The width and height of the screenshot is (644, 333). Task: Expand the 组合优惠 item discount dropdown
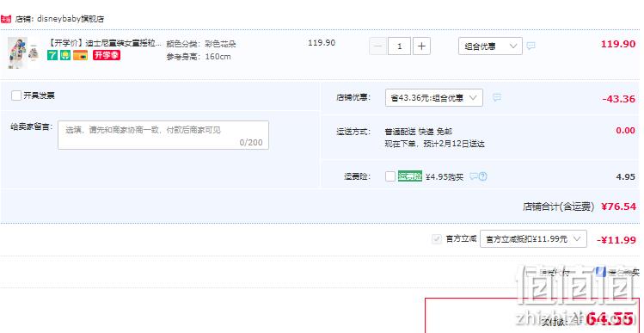(x=490, y=46)
